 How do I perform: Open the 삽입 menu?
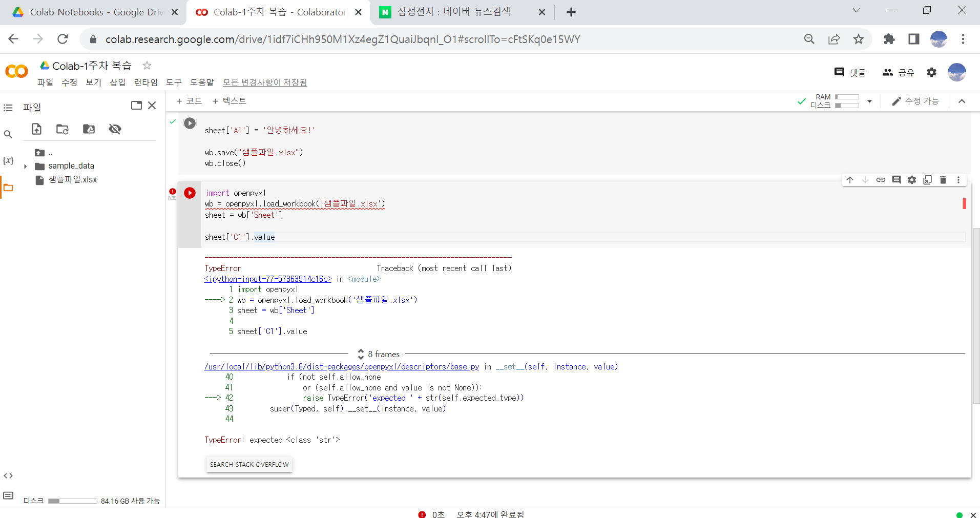(117, 82)
